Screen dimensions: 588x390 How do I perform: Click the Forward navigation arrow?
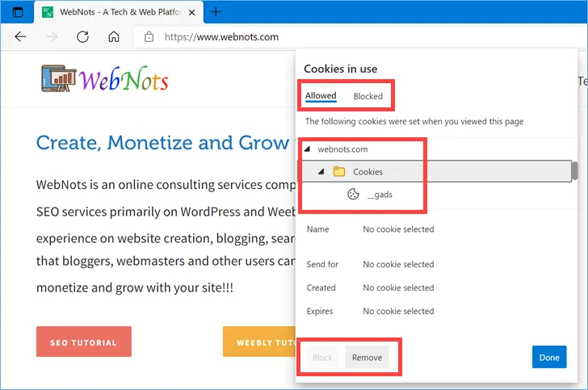[52, 37]
